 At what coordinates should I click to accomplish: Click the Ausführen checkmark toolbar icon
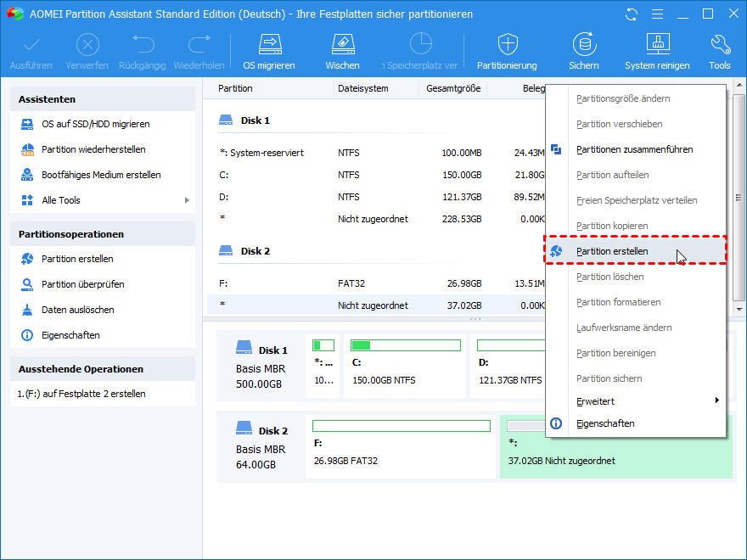[31, 45]
